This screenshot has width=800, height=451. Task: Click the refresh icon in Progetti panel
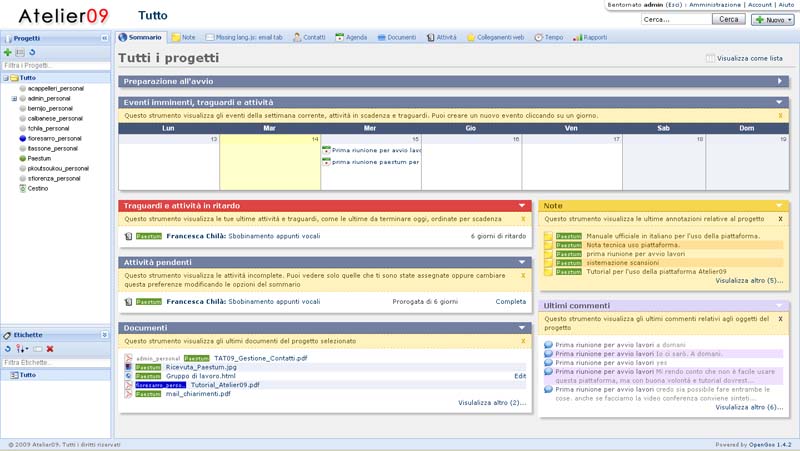[32, 52]
